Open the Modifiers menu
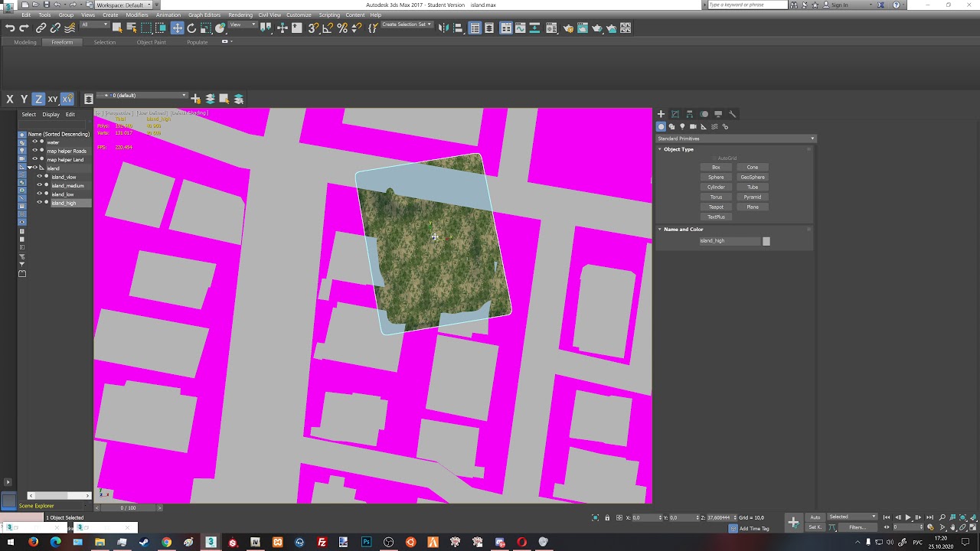The width and height of the screenshot is (980, 551). coord(137,15)
